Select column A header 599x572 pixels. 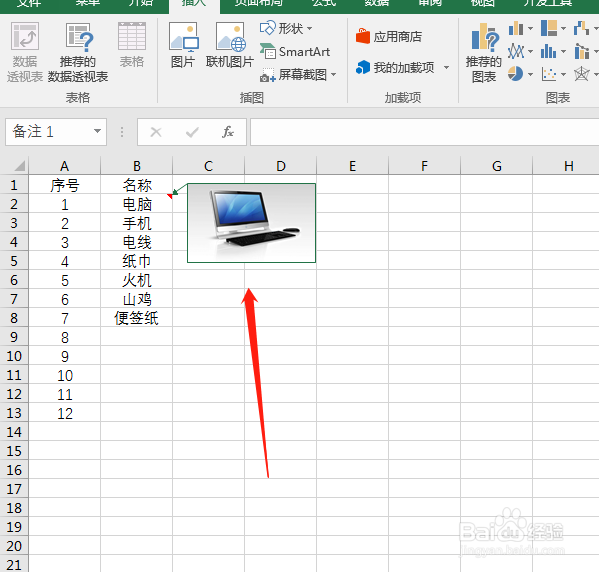point(65,166)
